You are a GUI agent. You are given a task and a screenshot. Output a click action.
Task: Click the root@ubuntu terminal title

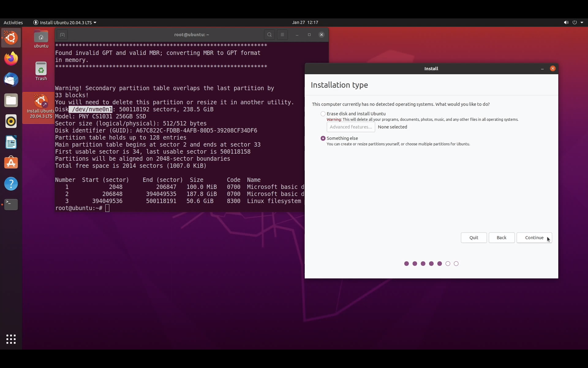191,35
